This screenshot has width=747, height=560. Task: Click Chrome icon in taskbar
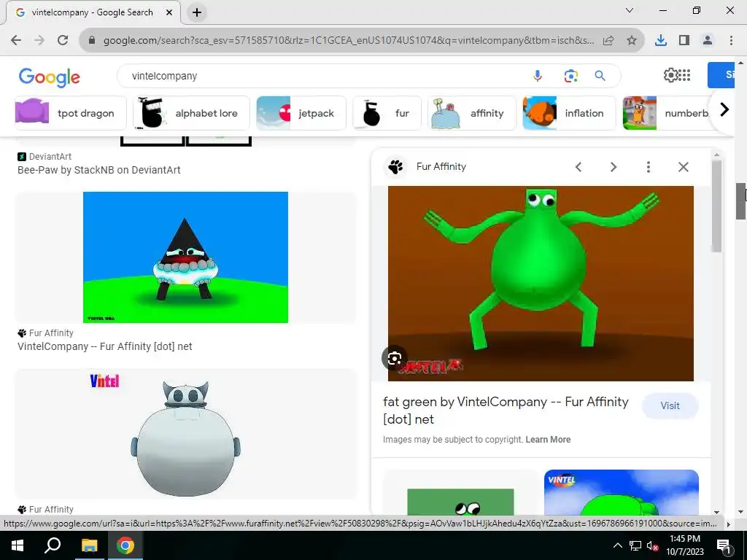coord(125,545)
